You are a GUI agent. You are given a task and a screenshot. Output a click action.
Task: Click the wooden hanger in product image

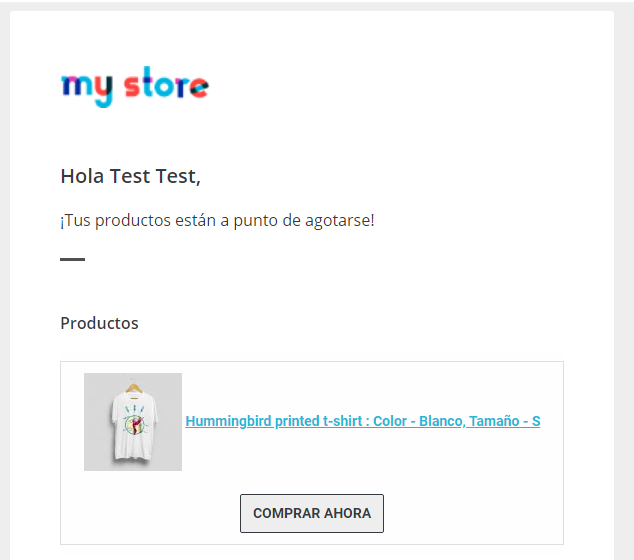[134, 388]
